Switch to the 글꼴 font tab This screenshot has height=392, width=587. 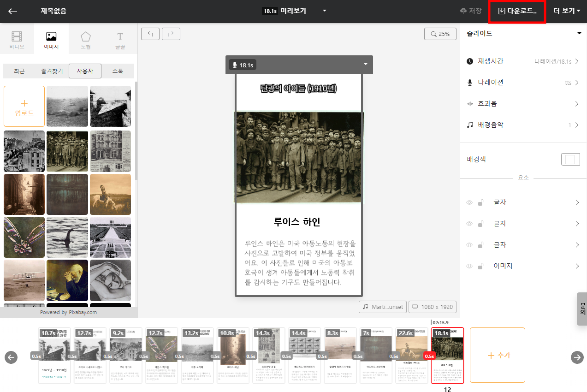click(x=120, y=39)
